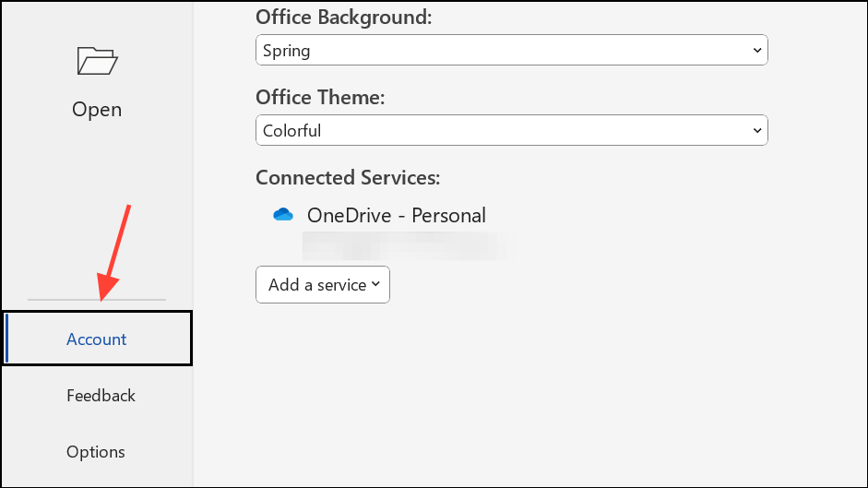Click the OneDrive cloud icon
Viewport: 868px width, 488px height.
click(283, 215)
